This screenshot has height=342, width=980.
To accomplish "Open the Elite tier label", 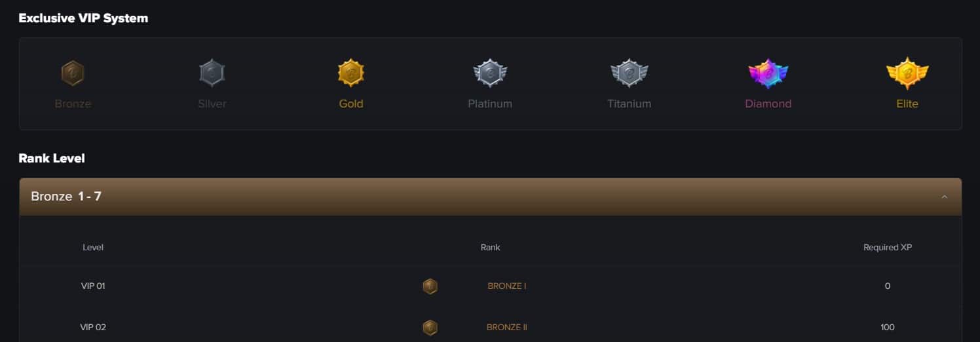I will [x=907, y=104].
